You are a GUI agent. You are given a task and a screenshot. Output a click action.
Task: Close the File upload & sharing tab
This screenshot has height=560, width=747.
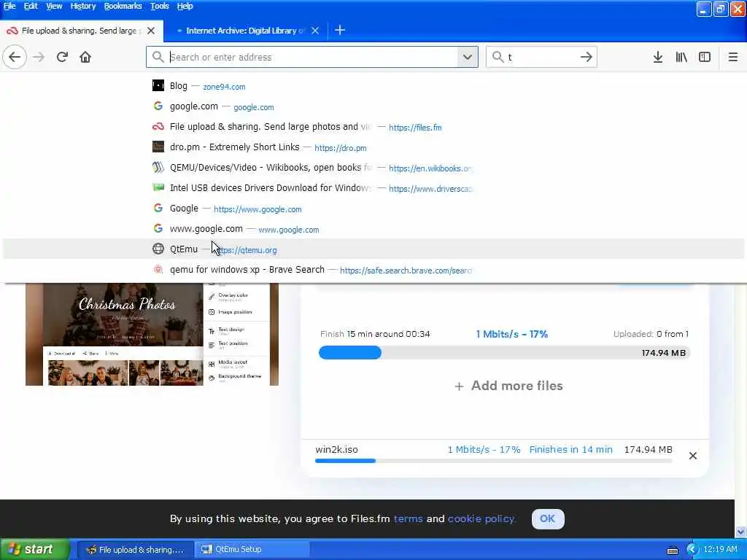coord(151,31)
